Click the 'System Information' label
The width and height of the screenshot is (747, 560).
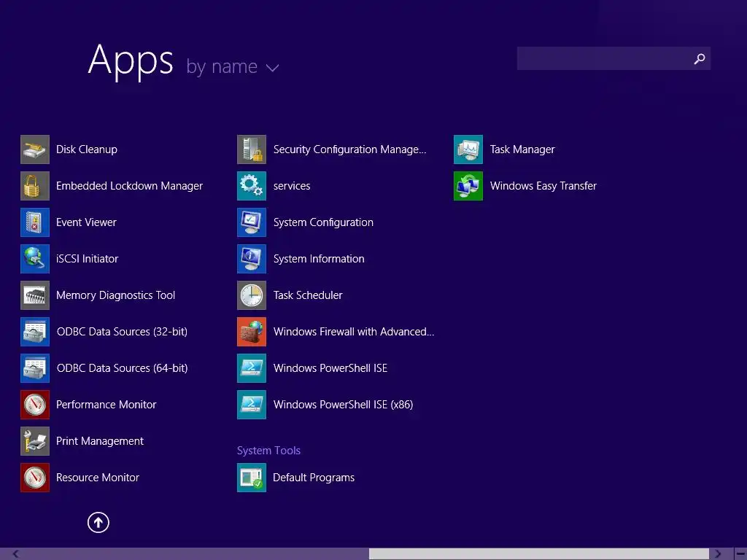pyautogui.click(x=319, y=259)
